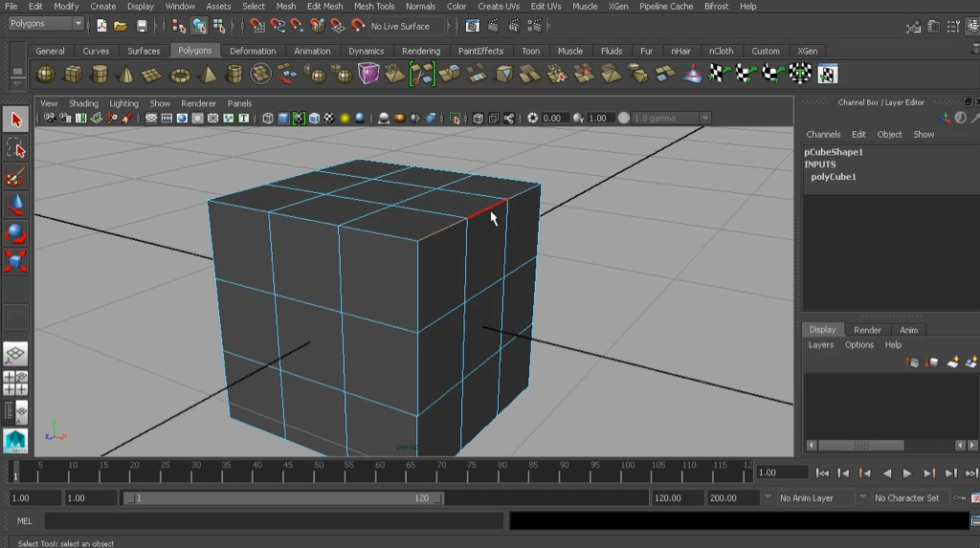
Task: Select the polygon sphere shelf icon
Action: (x=46, y=74)
